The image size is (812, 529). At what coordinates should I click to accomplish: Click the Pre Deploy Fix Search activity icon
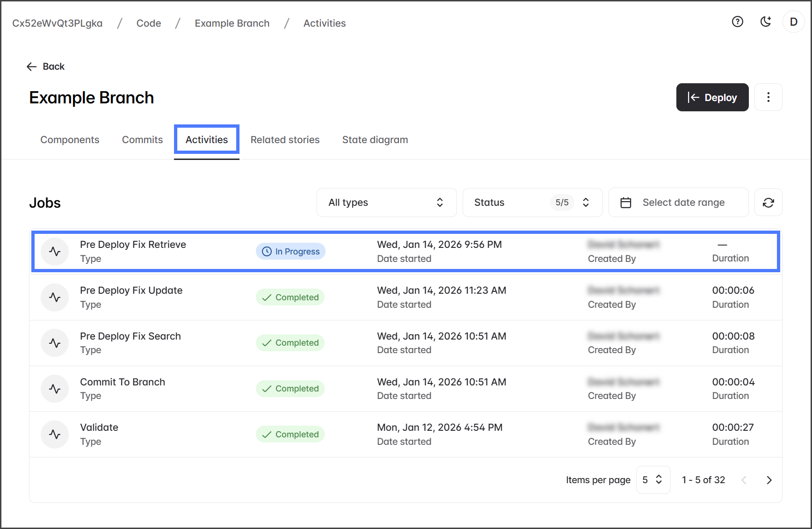pyautogui.click(x=55, y=343)
